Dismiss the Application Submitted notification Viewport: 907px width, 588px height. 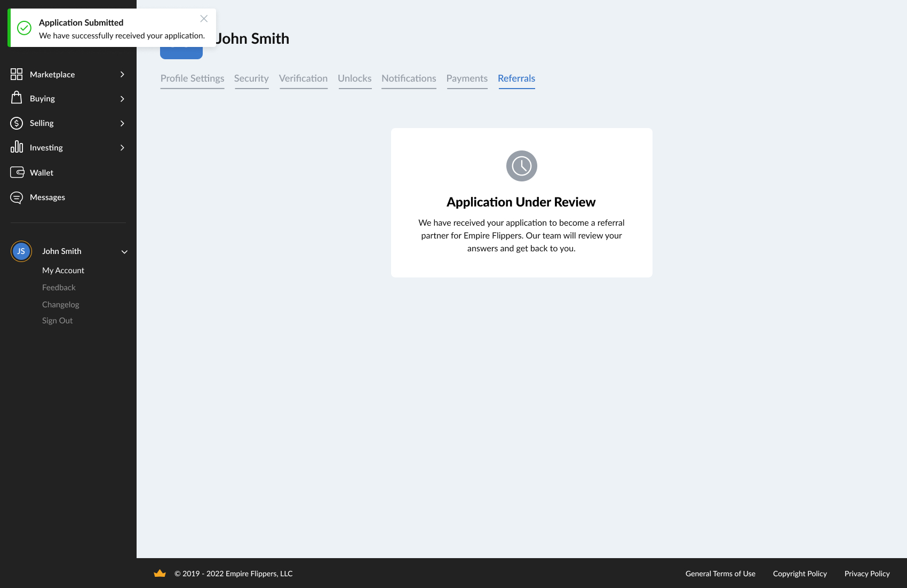point(204,19)
